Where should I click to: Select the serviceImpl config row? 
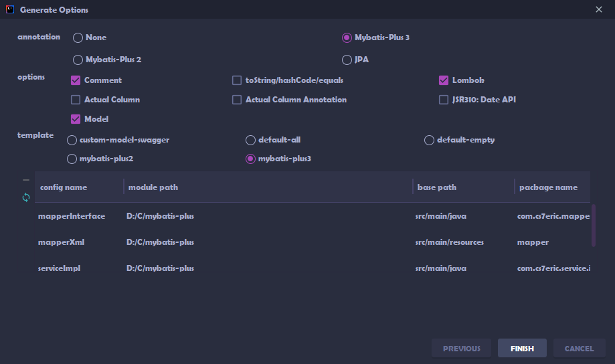(x=313, y=268)
